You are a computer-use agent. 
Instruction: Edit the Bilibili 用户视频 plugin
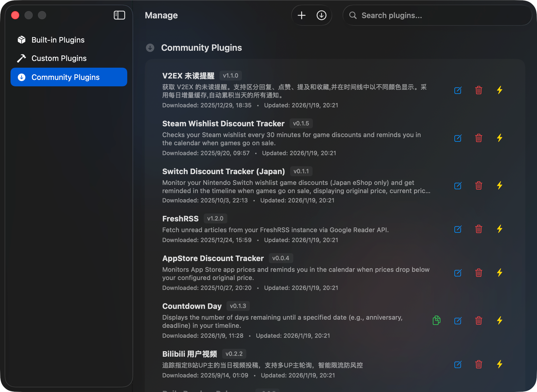point(458,364)
